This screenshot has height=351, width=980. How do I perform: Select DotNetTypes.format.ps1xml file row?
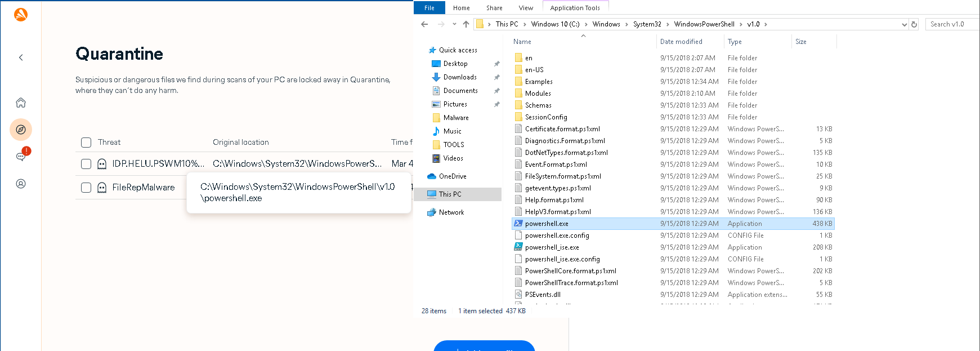(673, 153)
